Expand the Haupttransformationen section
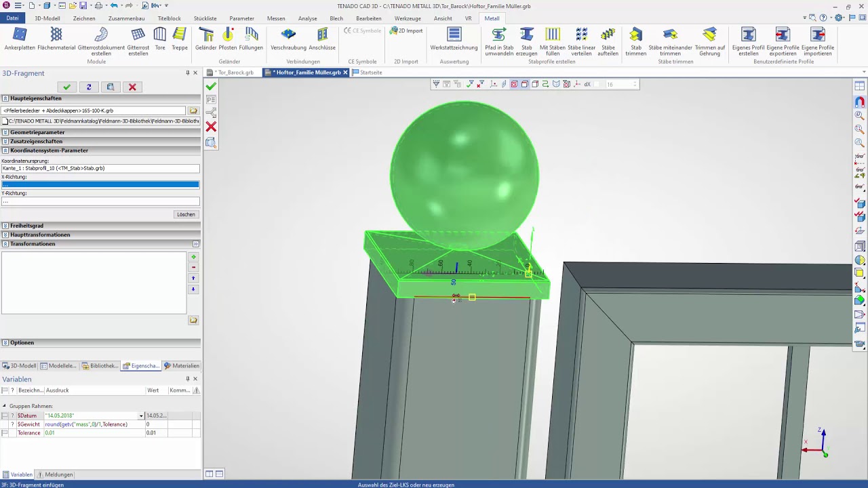Screen dimensions: 868x488 point(5,235)
